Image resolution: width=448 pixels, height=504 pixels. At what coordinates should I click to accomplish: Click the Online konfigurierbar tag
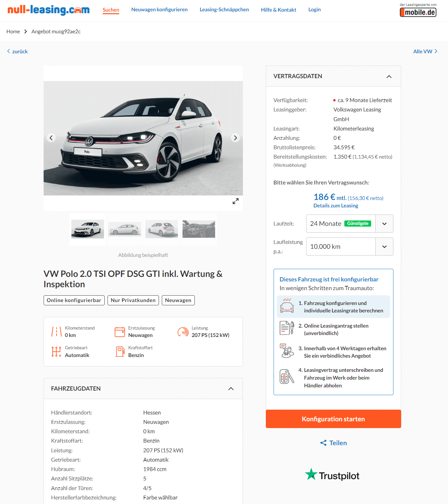pyautogui.click(x=74, y=300)
